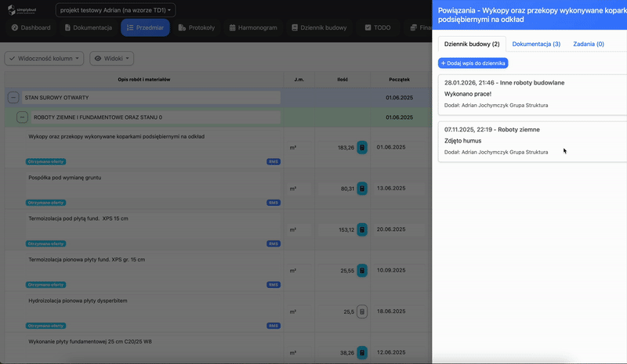Click the Zdjęto humus entry text
The image size is (627, 364).
click(462, 141)
